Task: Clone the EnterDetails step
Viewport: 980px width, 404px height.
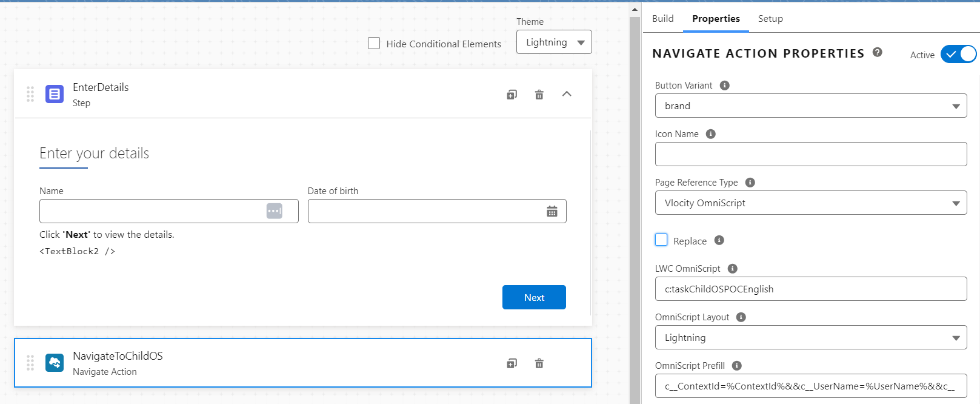Action: (512, 95)
